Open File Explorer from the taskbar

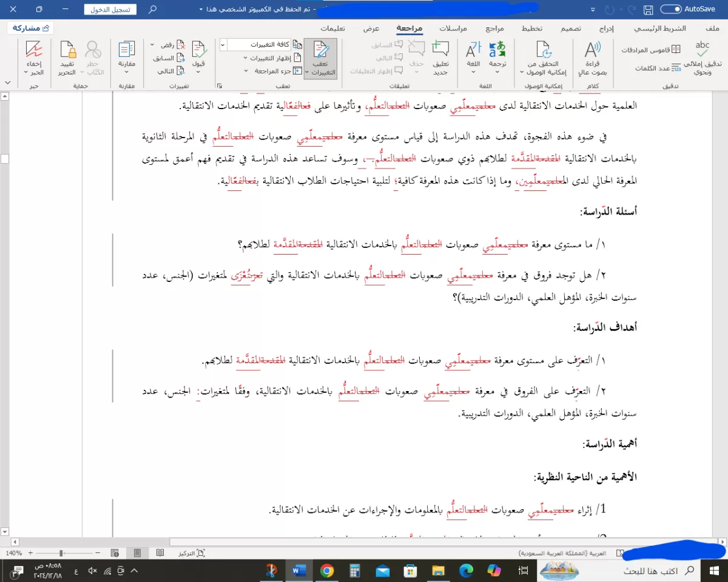[439, 570]
